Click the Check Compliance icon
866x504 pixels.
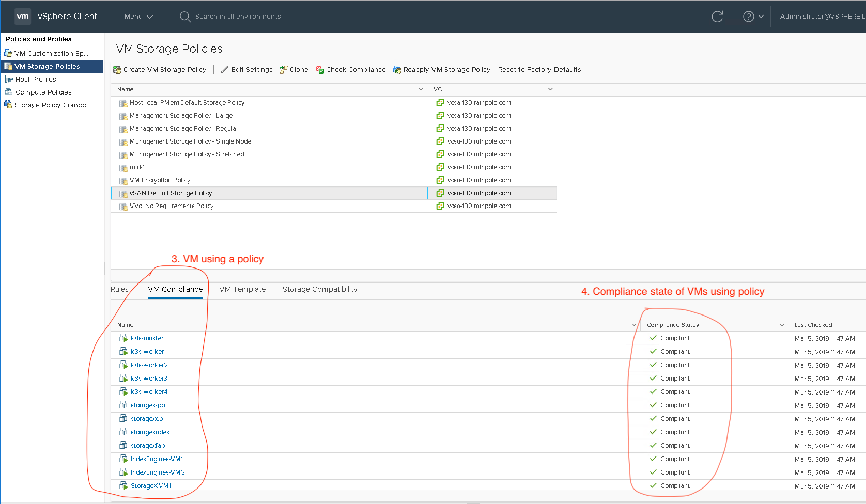[x=319, y=69]
